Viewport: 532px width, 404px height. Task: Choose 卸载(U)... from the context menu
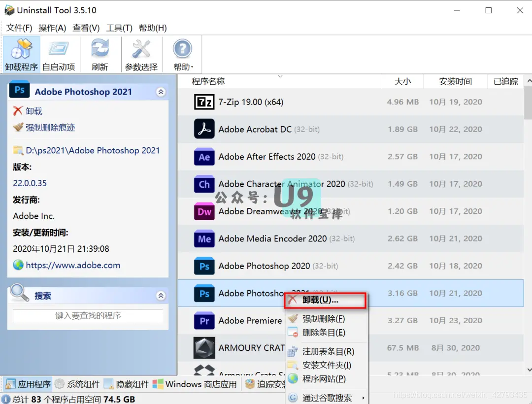pyautogui.click(x=326, y=300)
